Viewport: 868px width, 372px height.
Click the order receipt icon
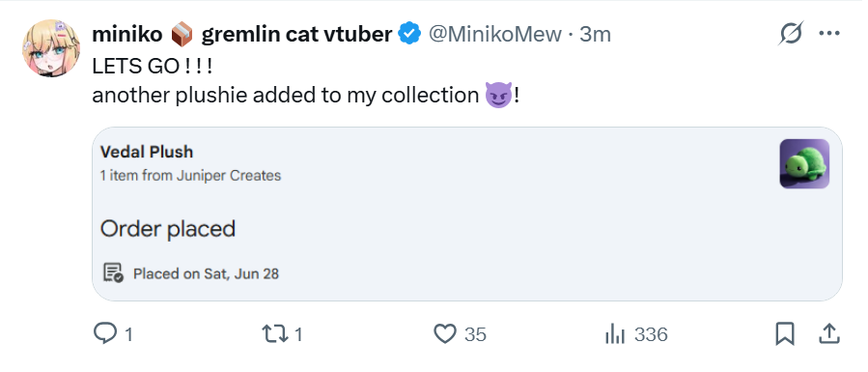[113, 272]
